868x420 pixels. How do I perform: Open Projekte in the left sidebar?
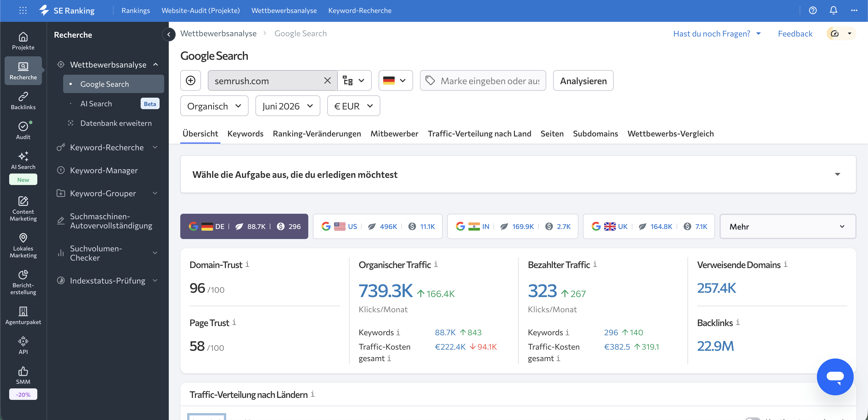(x=23, y=41)
